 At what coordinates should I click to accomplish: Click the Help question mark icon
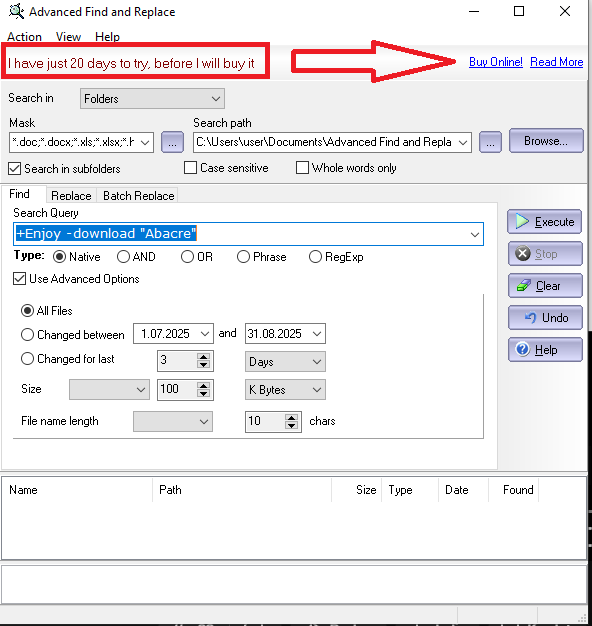(x=523, y=349)
